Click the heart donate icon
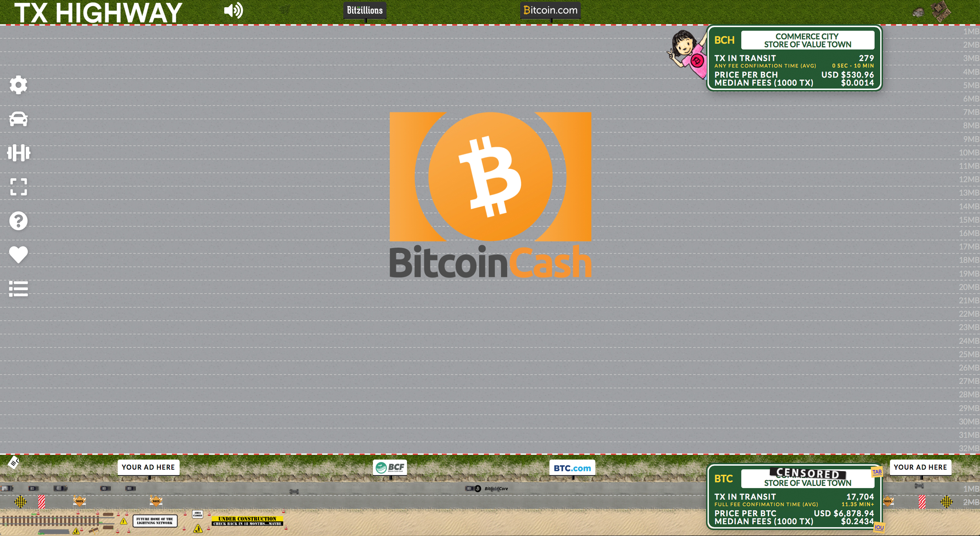This screenshot has height=536, width=980. [x=18, y=255]
